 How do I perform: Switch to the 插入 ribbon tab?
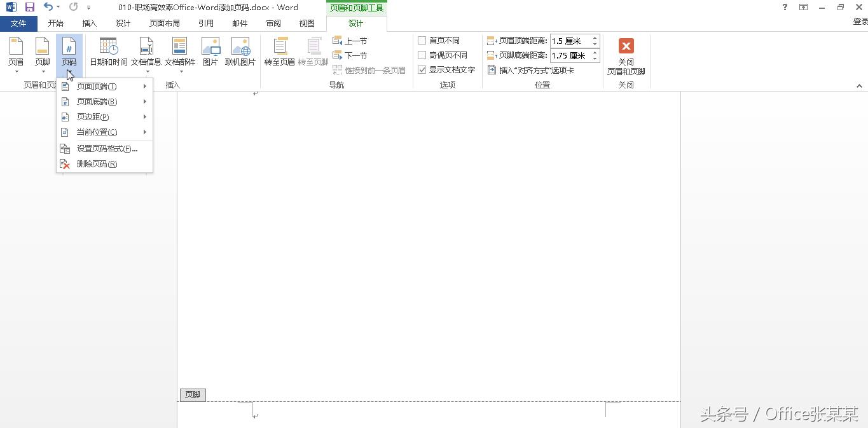pyautogui.click(x=88, y=23)
